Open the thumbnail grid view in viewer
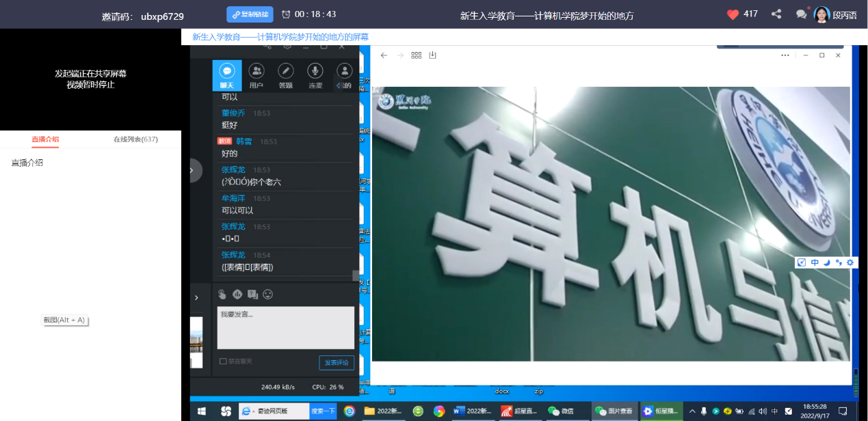Viewport: 868px width, 421px height. click(x=416, y=55)
